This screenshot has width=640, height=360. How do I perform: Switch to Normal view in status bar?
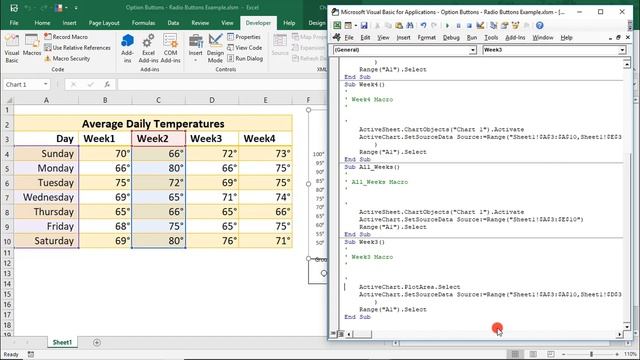(515, 354)
